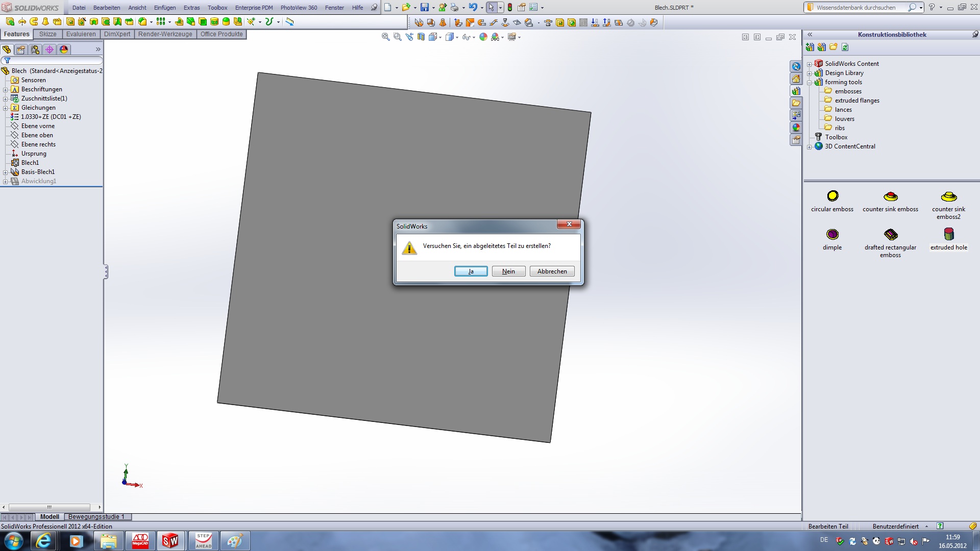Click Add File Location icon in library

point(822,47)
